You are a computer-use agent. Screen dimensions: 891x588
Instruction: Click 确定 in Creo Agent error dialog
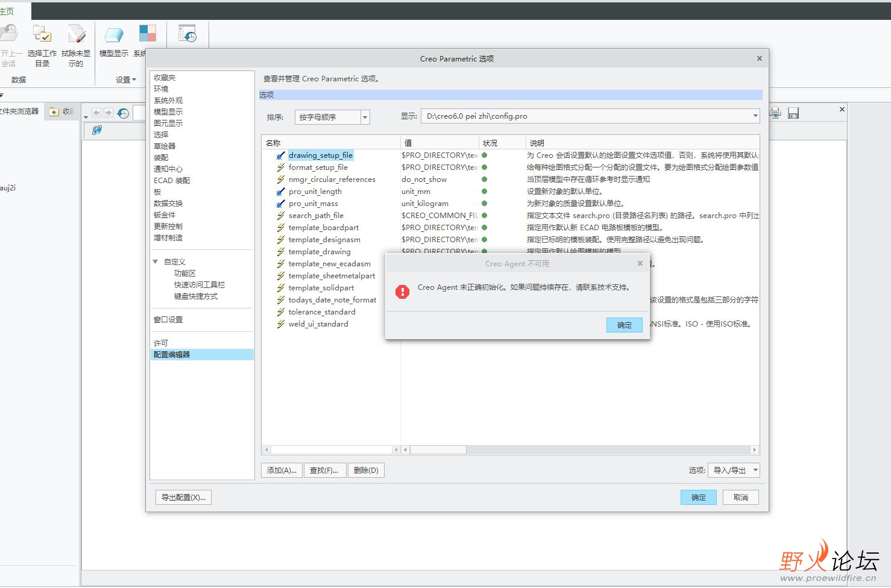point(625,325)
